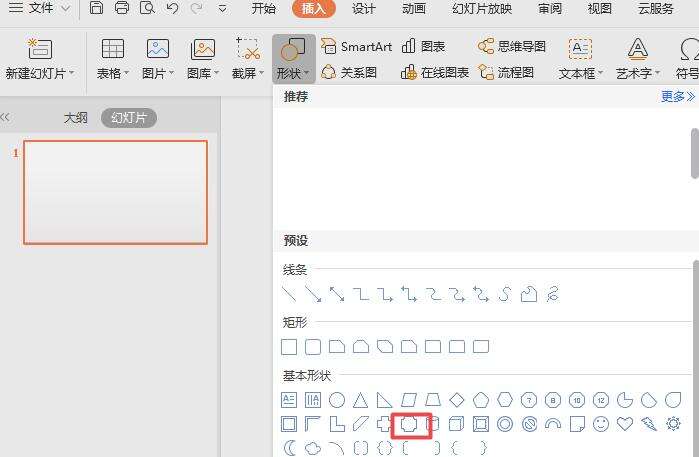Switch to the 审阅 tab
The image size is (699, 457).
click(x=550, y=8)
